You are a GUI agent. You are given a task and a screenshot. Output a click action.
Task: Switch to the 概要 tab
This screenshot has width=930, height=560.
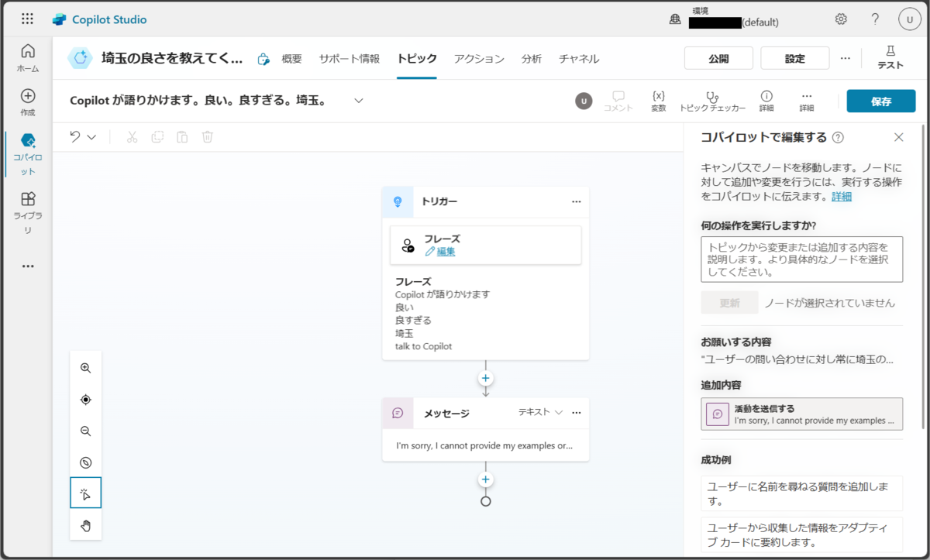[x=291, y=59]
